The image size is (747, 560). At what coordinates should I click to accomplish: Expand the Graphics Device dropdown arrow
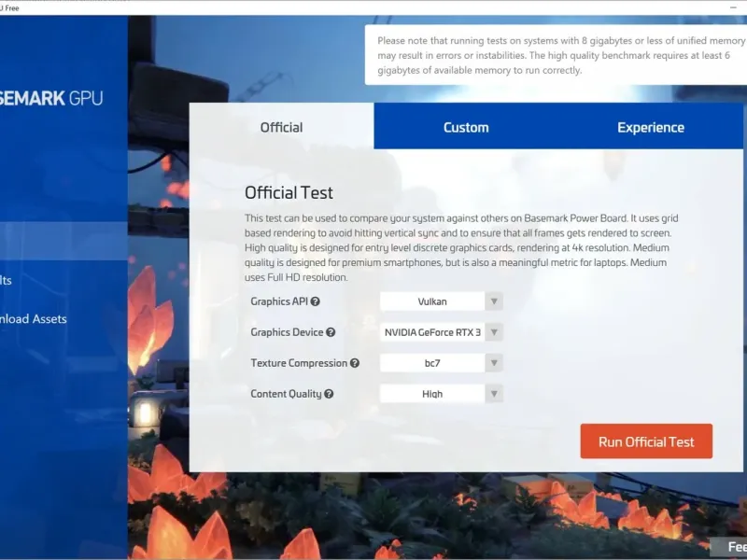point(494,332)
